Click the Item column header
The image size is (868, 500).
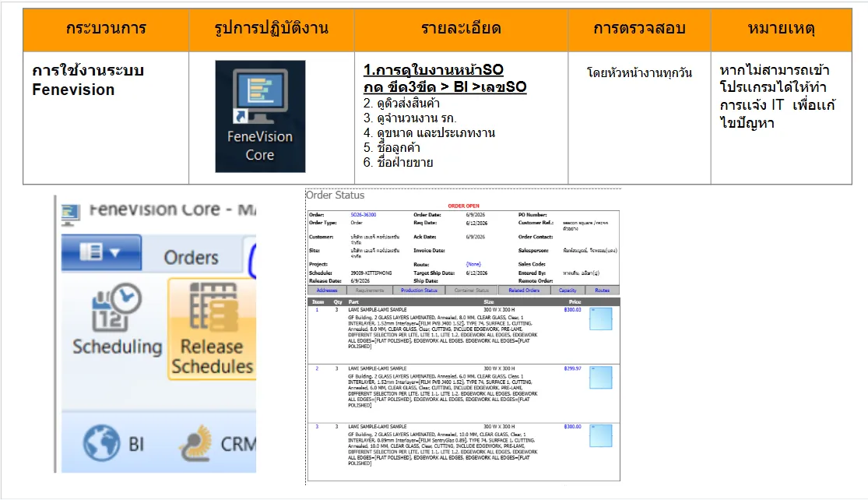point(318,301)
